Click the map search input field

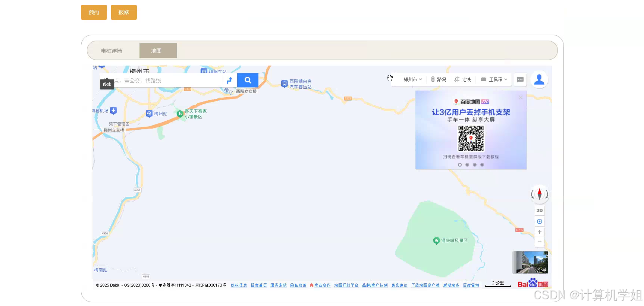pyautogui.click(x=161, y=80)
